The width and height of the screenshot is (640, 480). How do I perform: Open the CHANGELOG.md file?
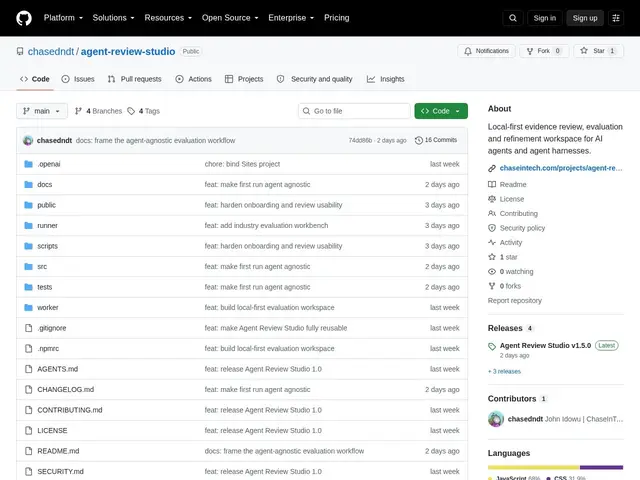pos(66,389)
